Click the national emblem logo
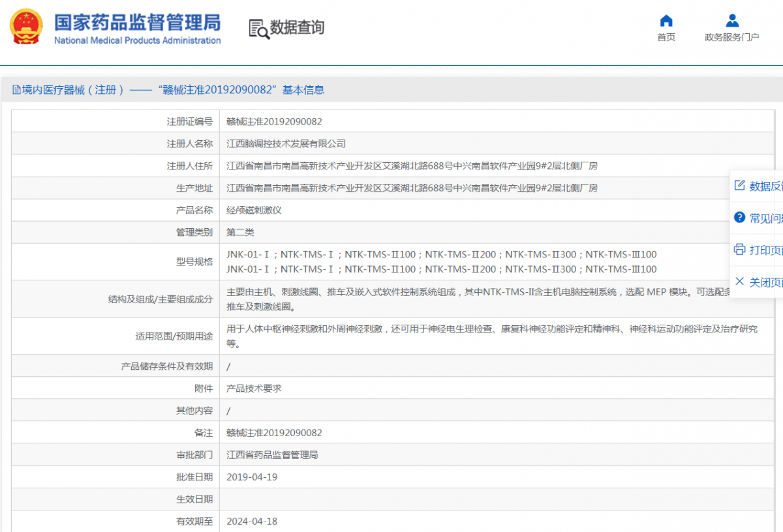 (26, 27)
